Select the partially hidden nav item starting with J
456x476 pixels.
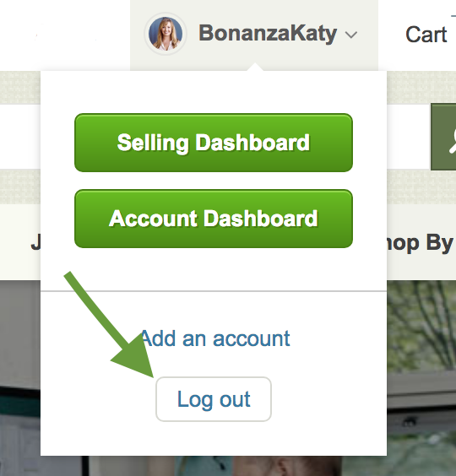[35, 243]
